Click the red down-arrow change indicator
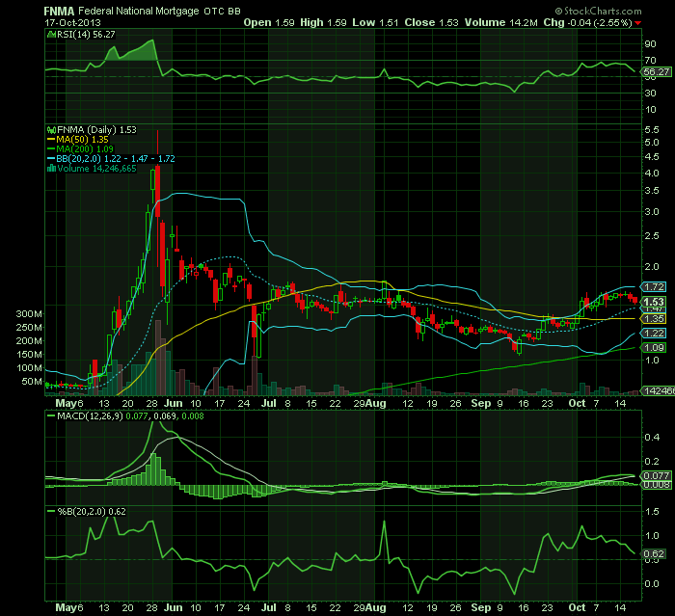 point(638,23)
